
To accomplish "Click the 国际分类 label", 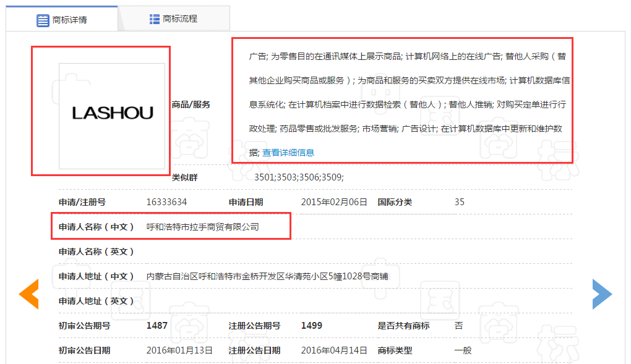I will coord(395,202).
